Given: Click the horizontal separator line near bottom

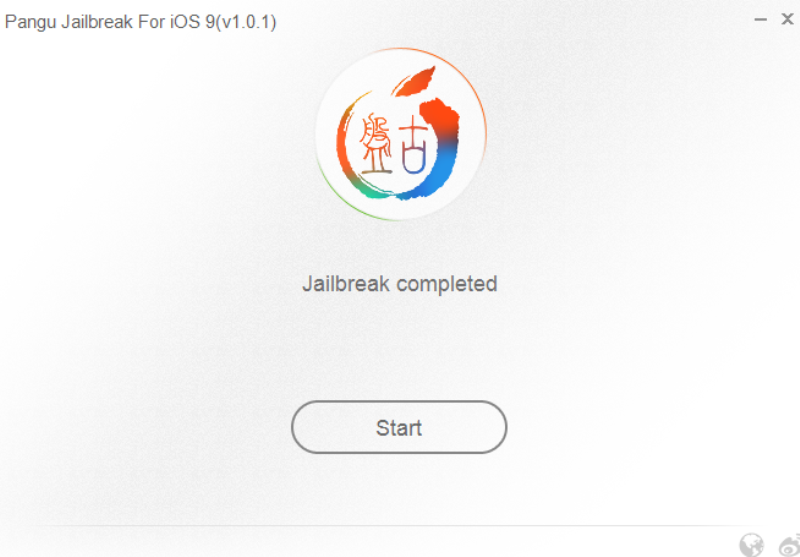Looking at the screenshot, I should pyautogui.click(x=388, y=525).
